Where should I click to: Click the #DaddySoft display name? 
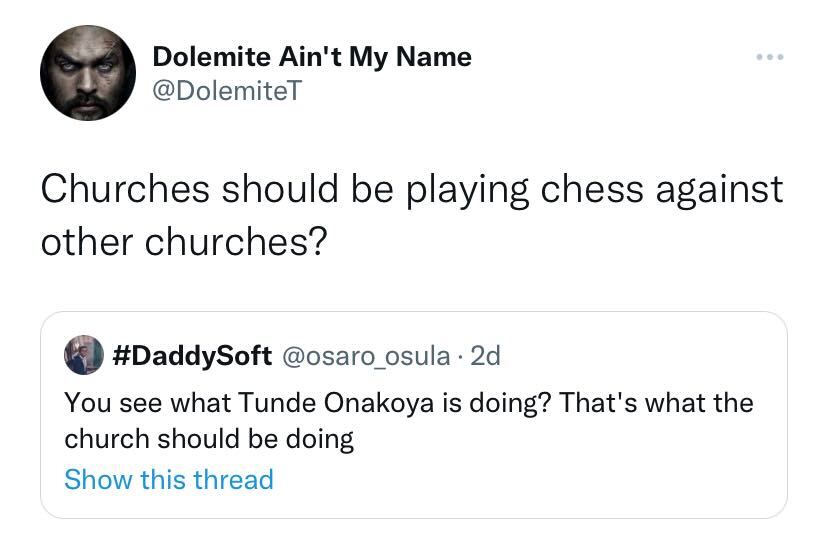(x=193, y=355)
